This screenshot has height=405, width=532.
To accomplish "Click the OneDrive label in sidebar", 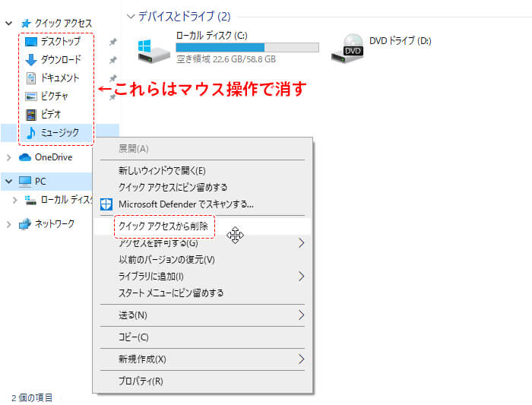I will tap(54, 157).
